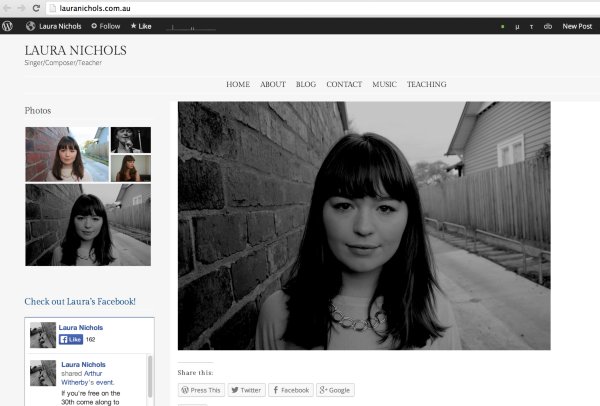
Task: Open New Post from admin bar
Action: (x=576, y=26)
